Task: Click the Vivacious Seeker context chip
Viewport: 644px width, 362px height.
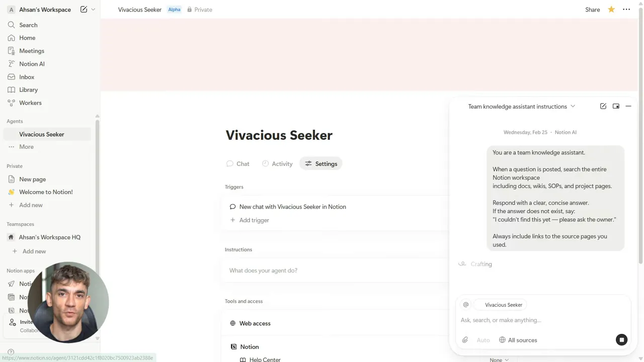Action: coord(501,305)
